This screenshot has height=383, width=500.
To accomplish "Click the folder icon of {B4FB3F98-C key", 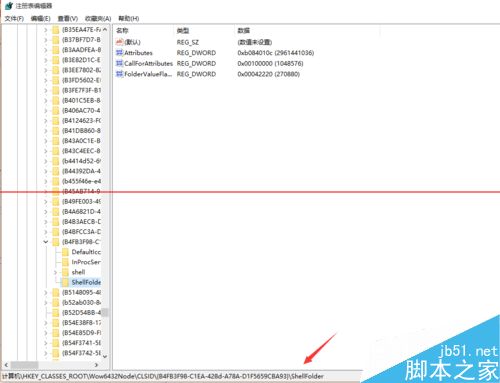I will click(x=56, y=242).
